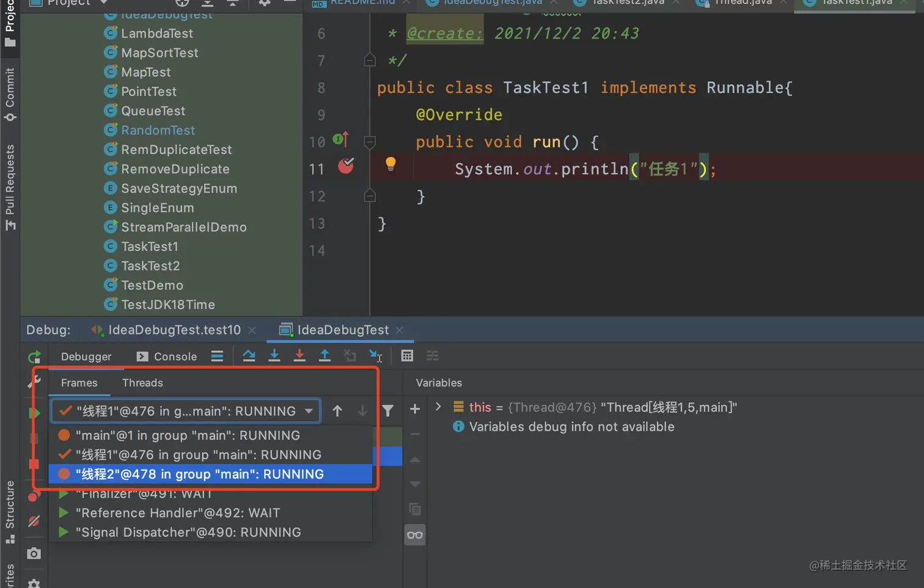Go to previous frame with the up arrow
Viewport: 924px width, 588px height.
point(337,411)
